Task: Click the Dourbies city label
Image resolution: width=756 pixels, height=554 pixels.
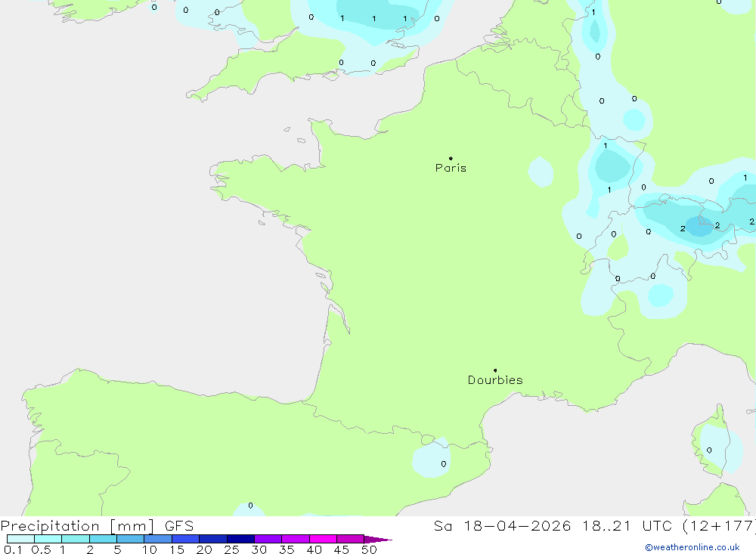Action: click(x=495, y=380)
